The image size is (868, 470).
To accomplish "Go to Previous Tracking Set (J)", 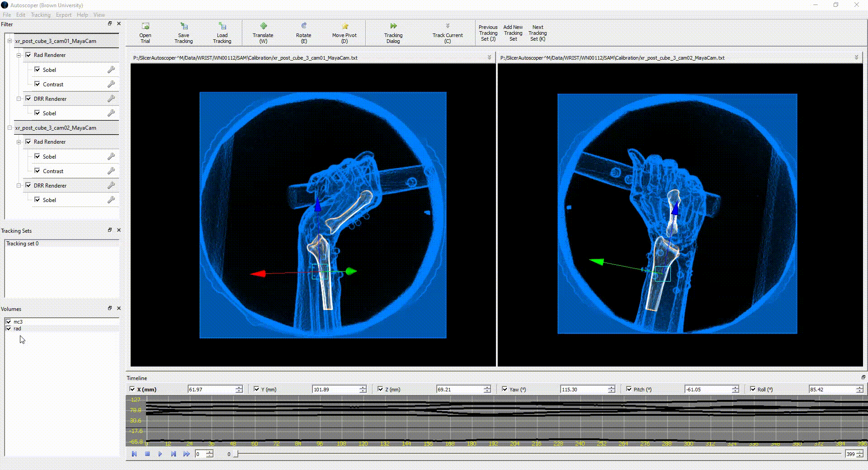I will [488, 33].
